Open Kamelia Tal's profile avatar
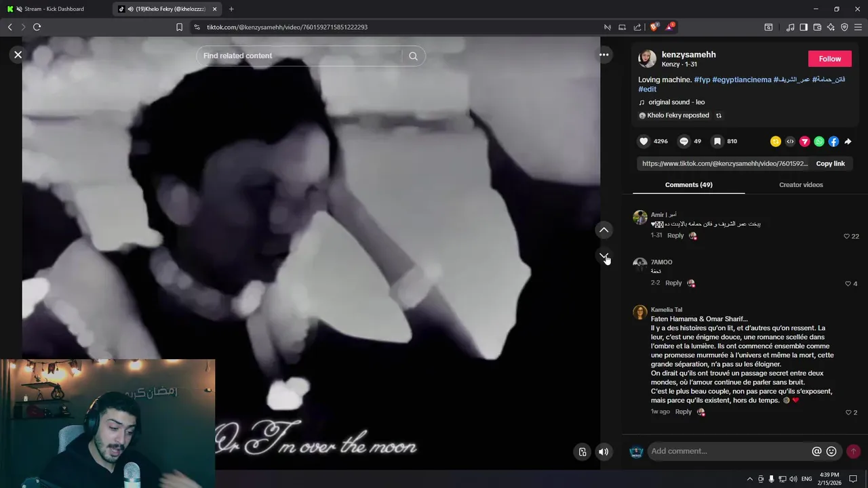868x488 pixels. [x=639, y=312]
